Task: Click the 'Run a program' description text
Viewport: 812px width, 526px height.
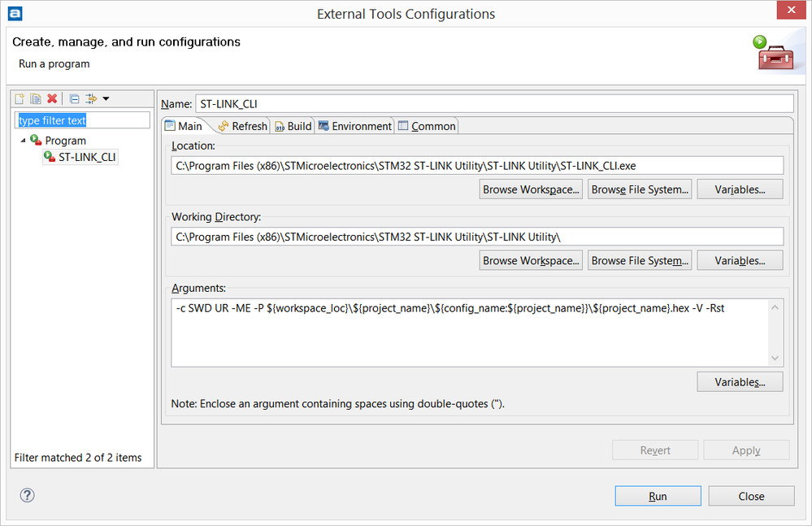Action: coord(54,63)
